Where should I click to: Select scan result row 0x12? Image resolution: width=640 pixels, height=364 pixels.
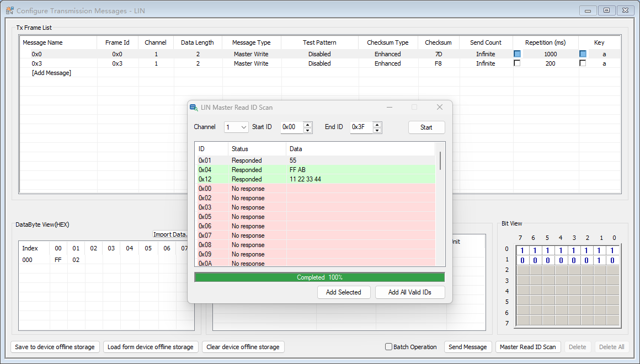click(316, 179)
